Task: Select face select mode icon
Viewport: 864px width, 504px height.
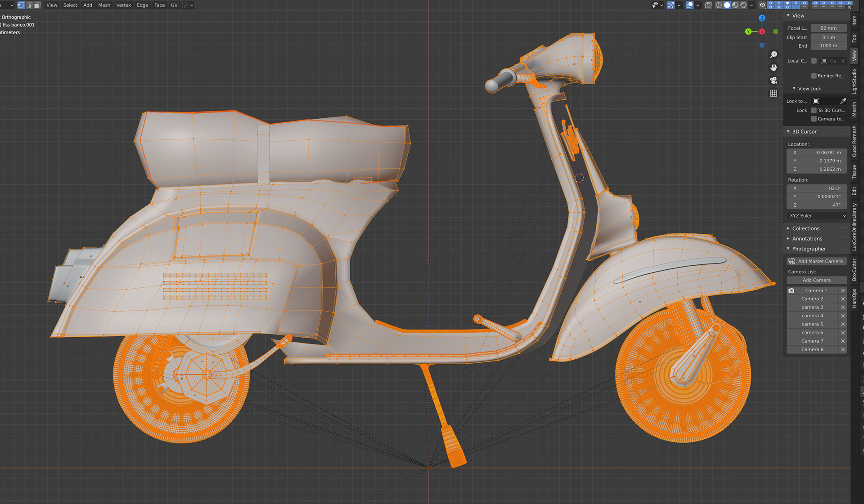Action: 37,5
